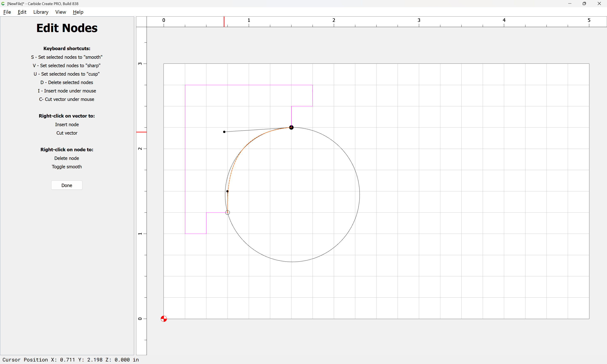
Task: Click the ruler corner square
Action: point(141,22)
